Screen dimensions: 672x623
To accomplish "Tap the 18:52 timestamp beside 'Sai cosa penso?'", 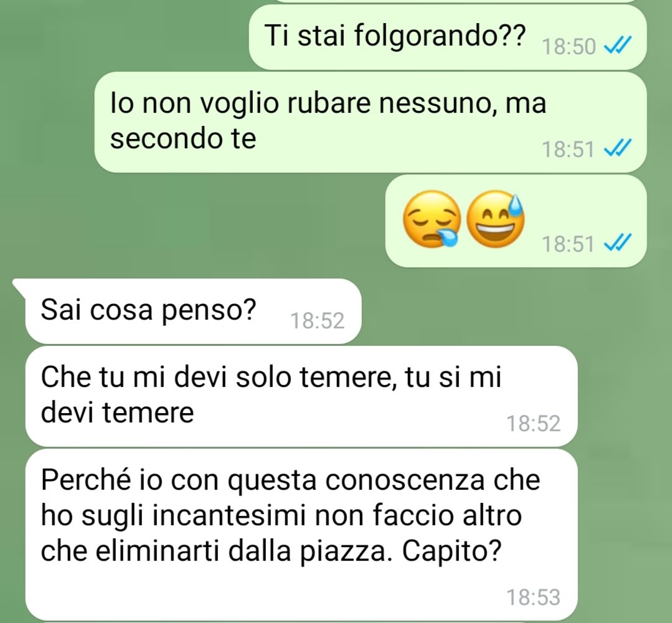I will pyautogui.click(x=317, y=321).
